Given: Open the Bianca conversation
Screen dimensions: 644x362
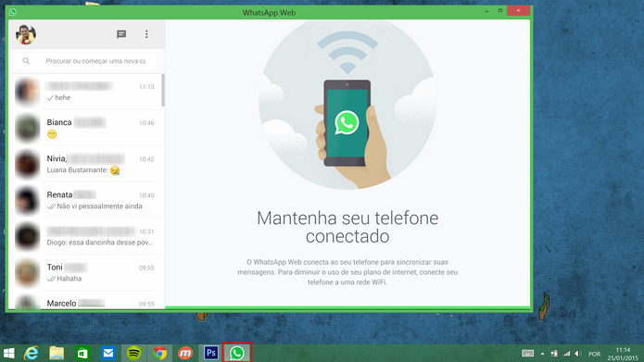Looking at the screenshot, I should (85, 128).
